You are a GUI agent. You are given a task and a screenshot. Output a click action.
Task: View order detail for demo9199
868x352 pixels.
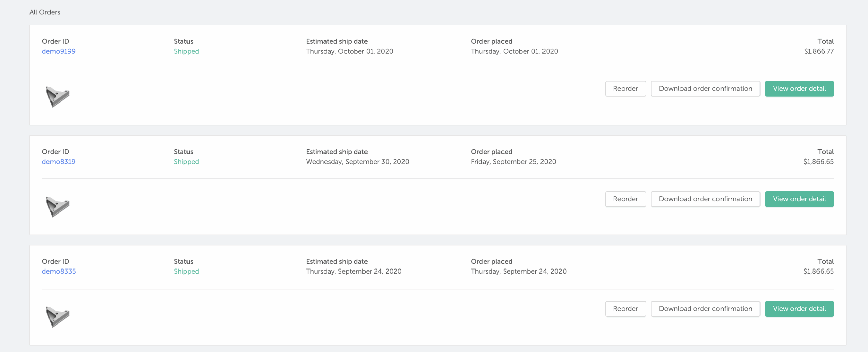tap(799, 89)
